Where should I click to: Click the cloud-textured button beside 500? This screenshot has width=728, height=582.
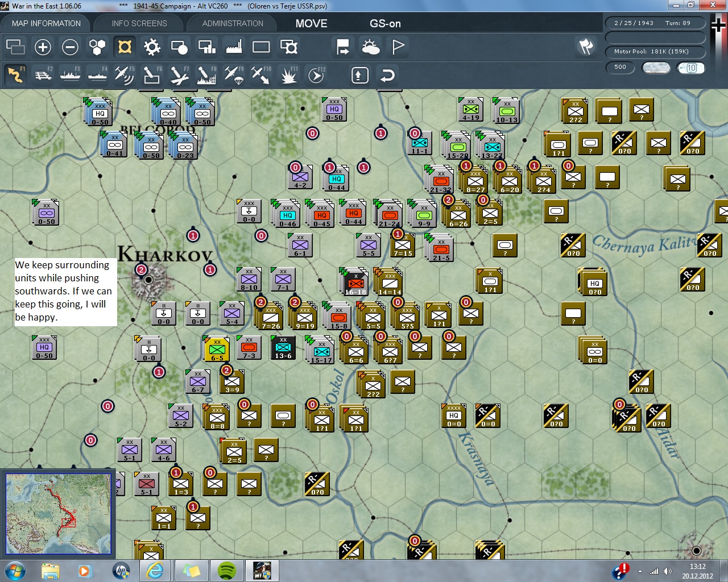656,68
